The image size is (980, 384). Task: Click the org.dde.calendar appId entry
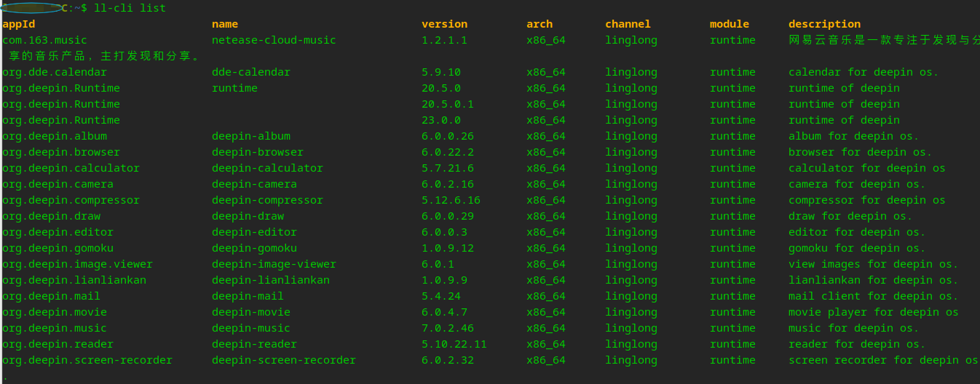(x=55, y=72)
